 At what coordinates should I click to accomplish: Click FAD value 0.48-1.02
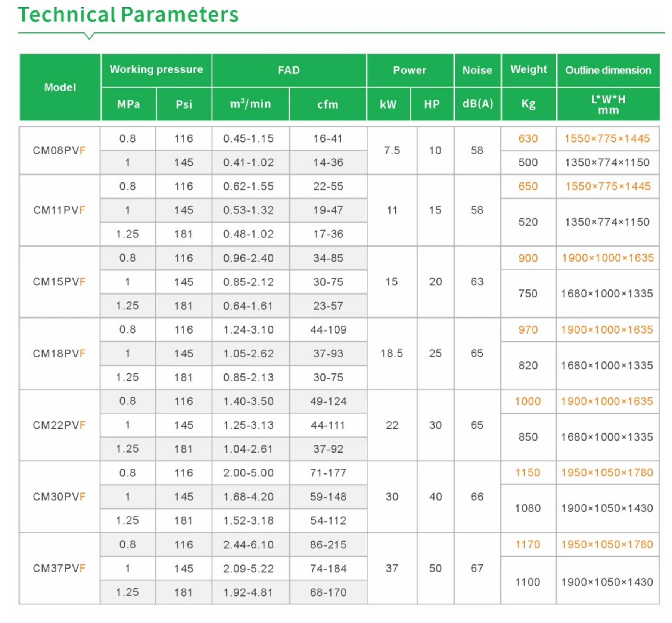coord(249,234)
